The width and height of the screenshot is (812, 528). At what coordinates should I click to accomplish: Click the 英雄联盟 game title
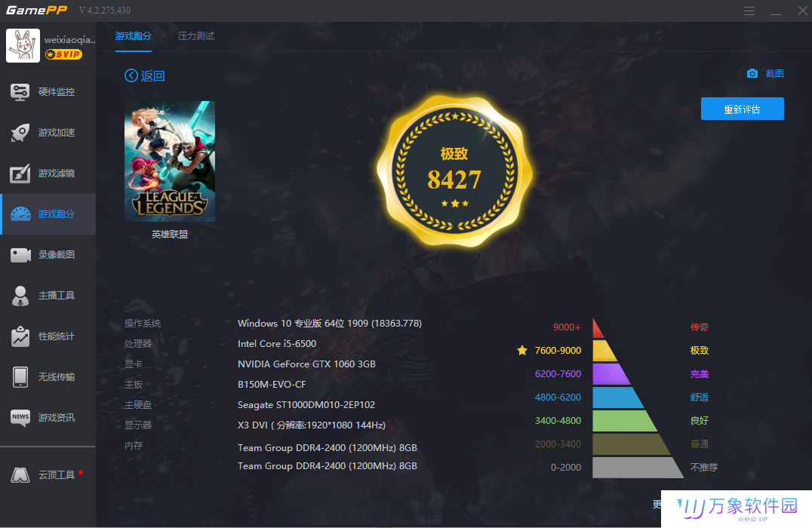(x=169, y=235)
